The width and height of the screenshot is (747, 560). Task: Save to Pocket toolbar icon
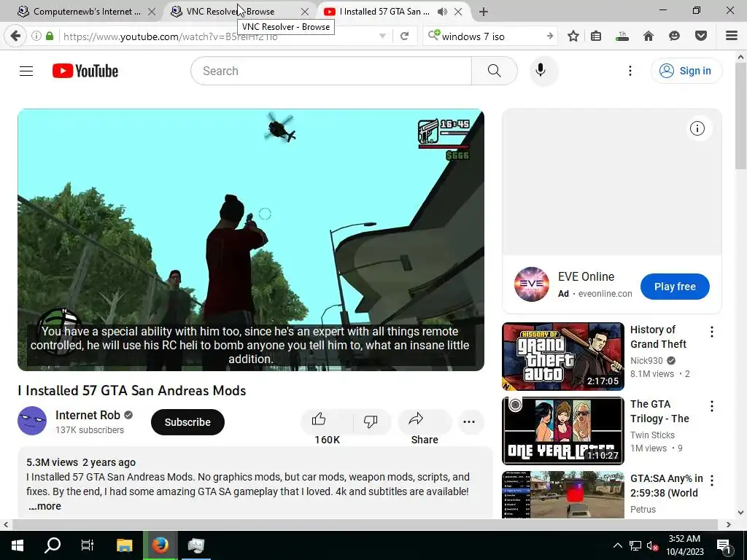pyautogui.click(x=701, y=36)
